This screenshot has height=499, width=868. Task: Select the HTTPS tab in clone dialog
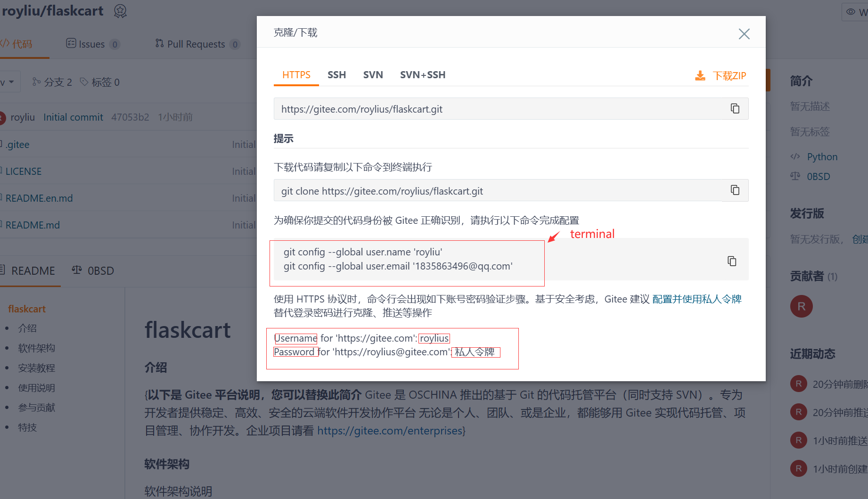pos(296,75)
